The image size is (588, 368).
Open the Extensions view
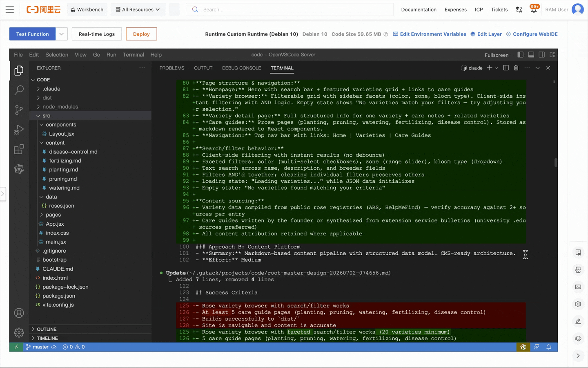[19, 149]
